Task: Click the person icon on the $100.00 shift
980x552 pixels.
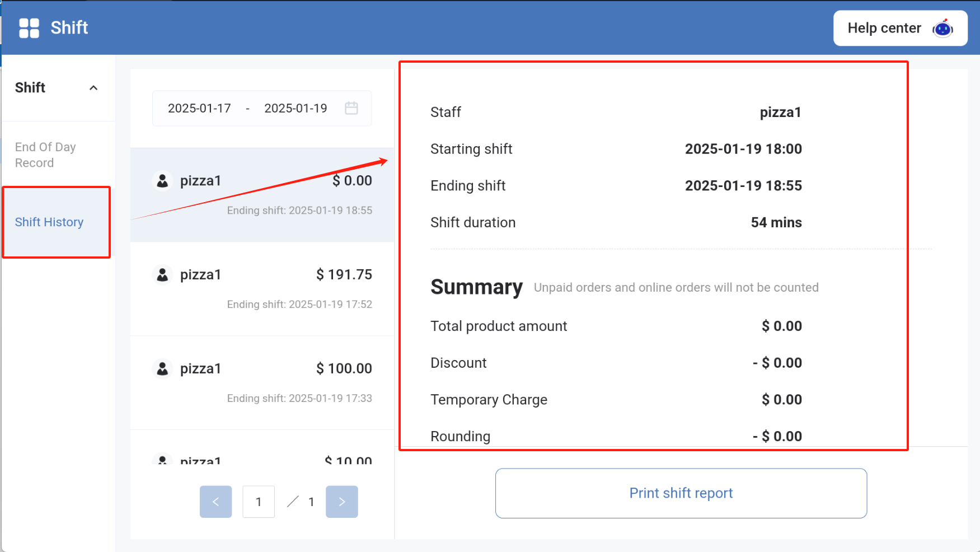Action: click(162, 368)
